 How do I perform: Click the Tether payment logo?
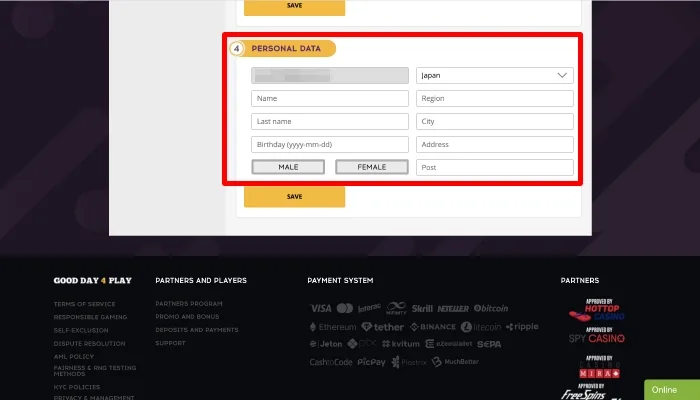pyautogui.click(x=382, y=327)
